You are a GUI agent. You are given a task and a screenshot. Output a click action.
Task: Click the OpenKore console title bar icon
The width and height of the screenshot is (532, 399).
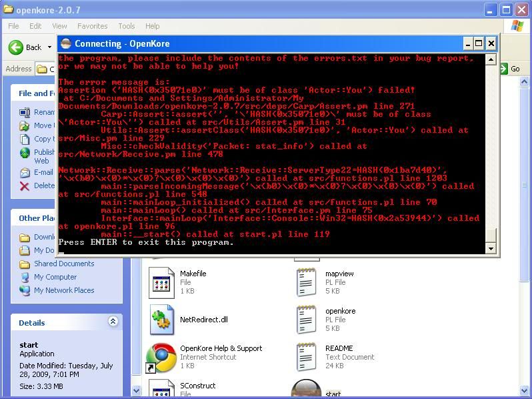tap(66, 43)
